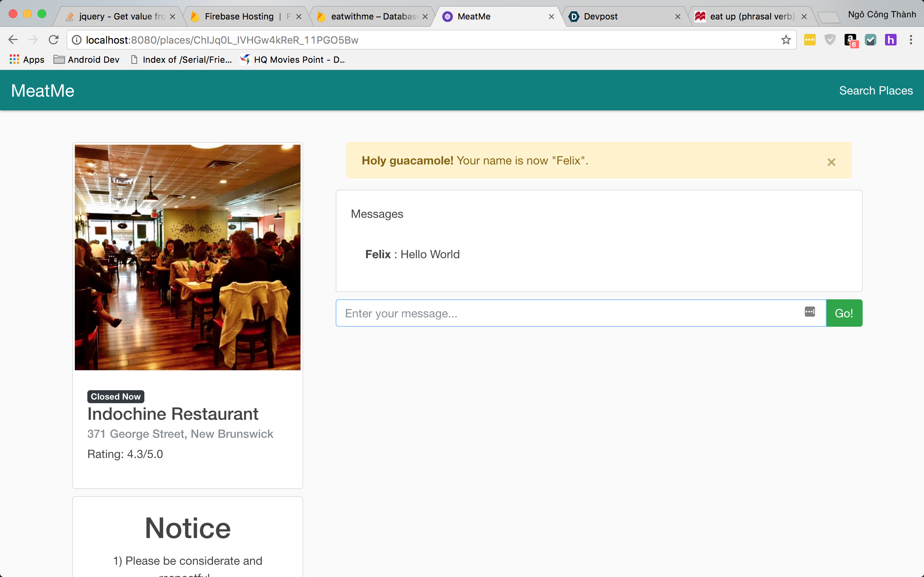Image resolution: width=924 pixels, height=577 pixels.
Task: Open Chrome three-dot menu
Action: pos(911,40)
